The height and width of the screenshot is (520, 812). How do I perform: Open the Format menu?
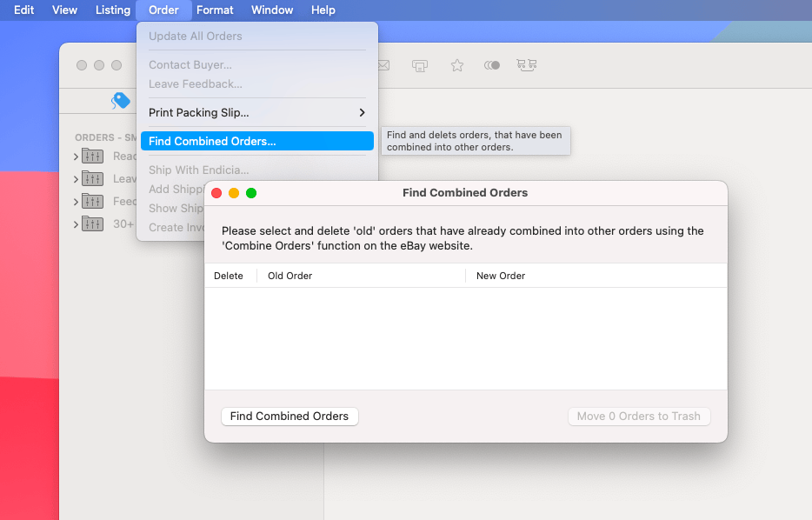coord(215,10)
